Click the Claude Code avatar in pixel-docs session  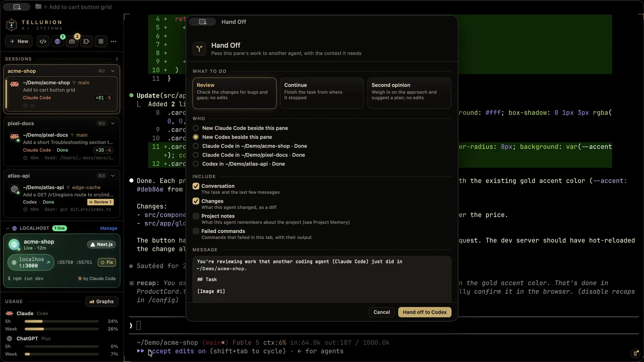[x=14, y=136]
